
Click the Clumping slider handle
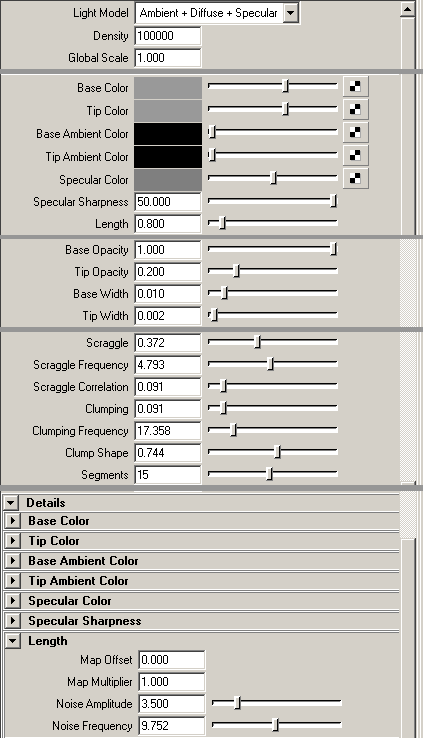point(223,408)
